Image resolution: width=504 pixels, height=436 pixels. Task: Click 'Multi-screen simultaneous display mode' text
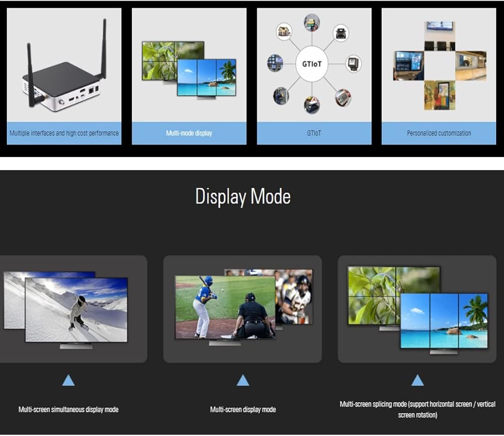click(x=69, y=409)
